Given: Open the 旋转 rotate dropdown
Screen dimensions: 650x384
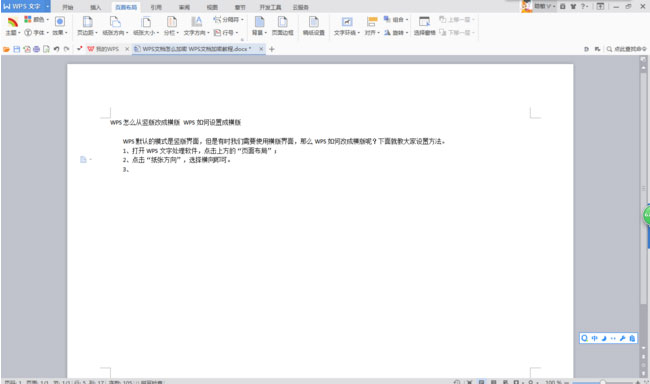Looking at the screenshot, I should coord(396,32).
